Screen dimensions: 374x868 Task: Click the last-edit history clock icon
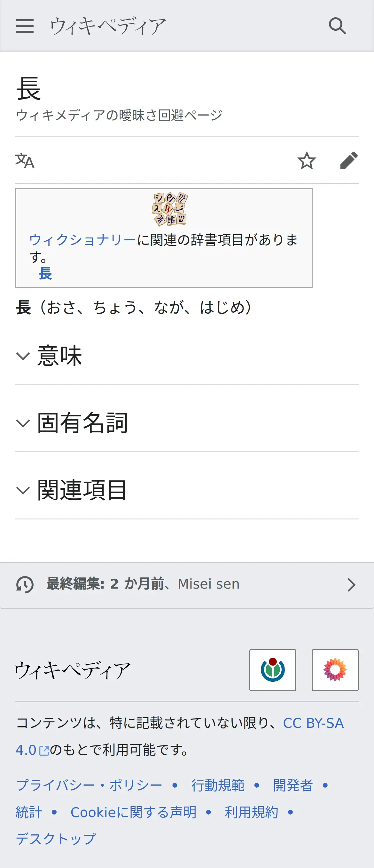tap(25, 585)
